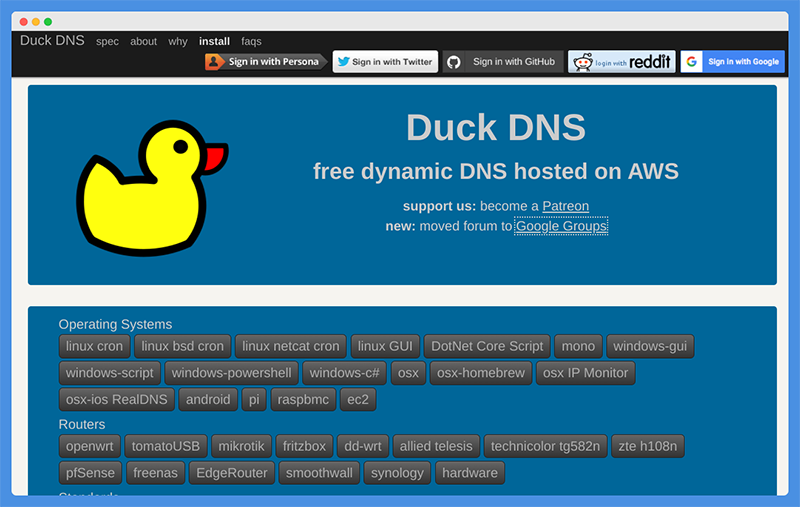Select the linux netcat cron tab
Viewport: 800px width, 507px height.
291,346
